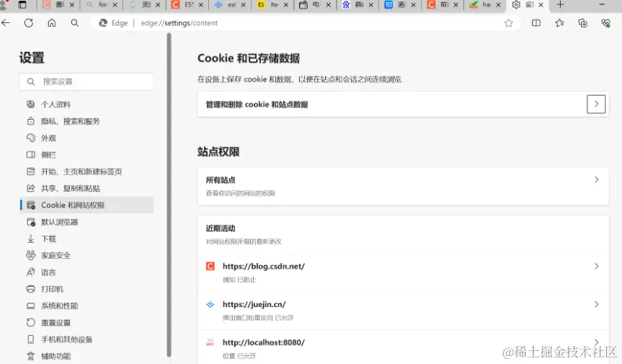Open the browser home page
The height and width of the screenshot is (364, 622).
click(52, 23)
